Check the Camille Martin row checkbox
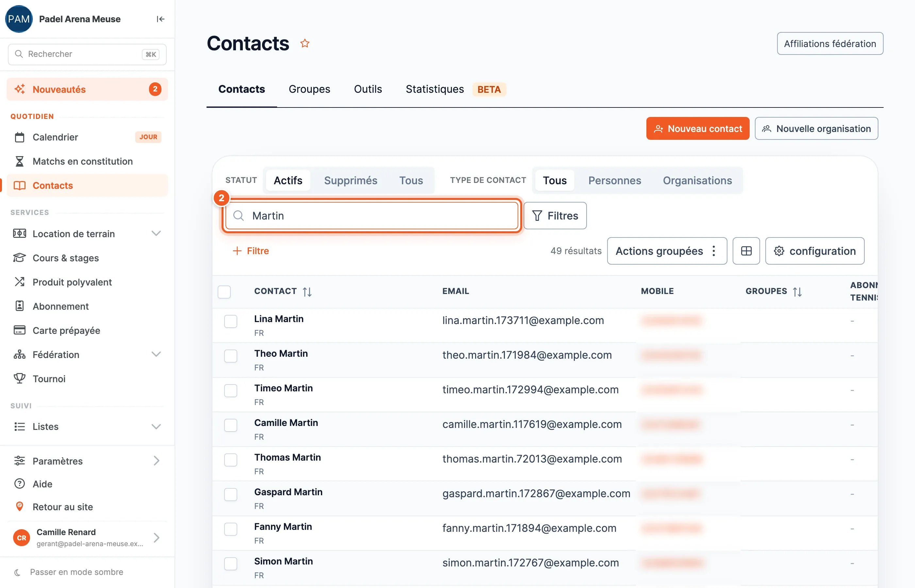This screenshot has width=915, height=588. click(231, 425)
